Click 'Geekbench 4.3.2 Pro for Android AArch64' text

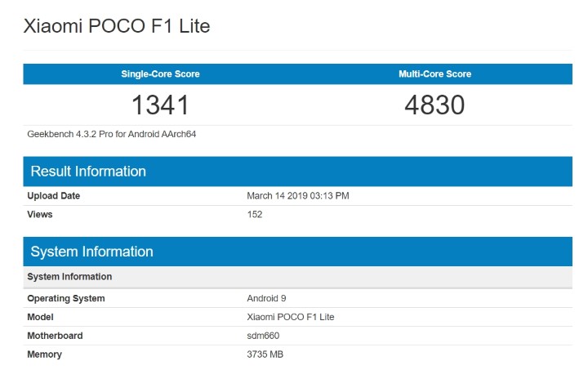[111, 134]
